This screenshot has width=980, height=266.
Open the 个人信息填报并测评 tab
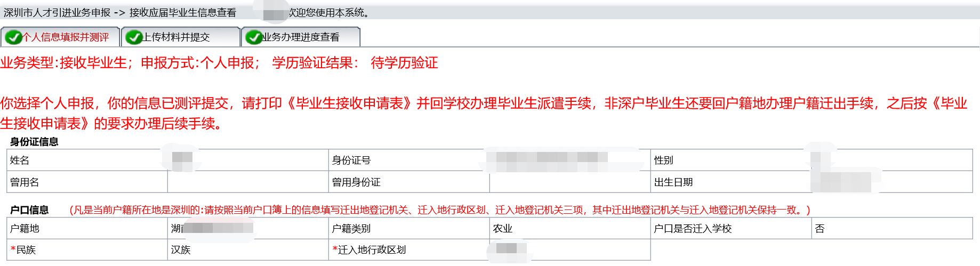pyautogui.click(x=60, y=37)
